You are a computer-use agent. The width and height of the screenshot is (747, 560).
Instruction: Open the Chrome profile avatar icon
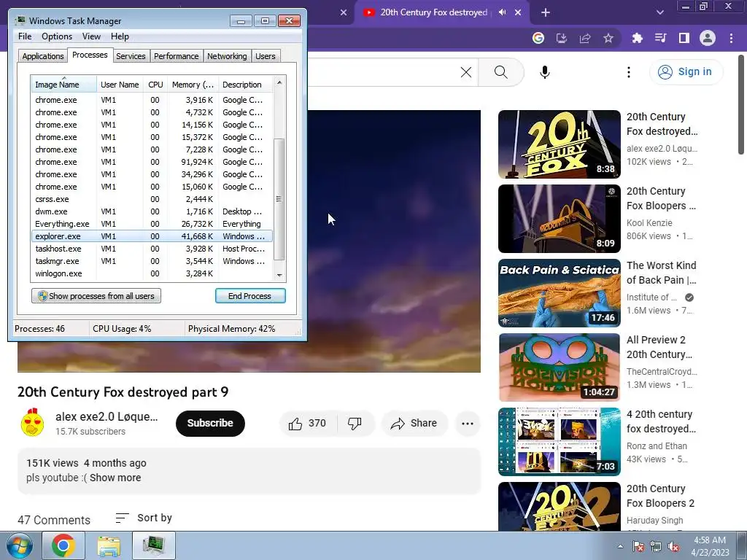[708, 38]
